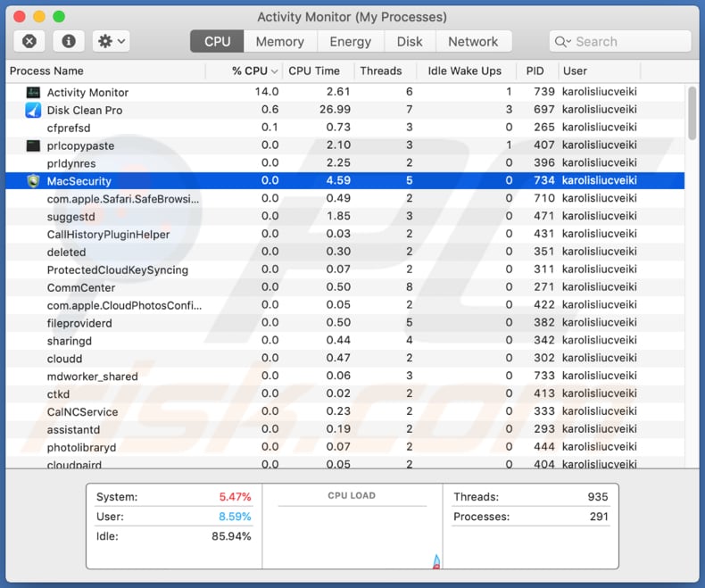705x588 pixels.
Task: Click Idle 85.94% value
Action: 231,536
